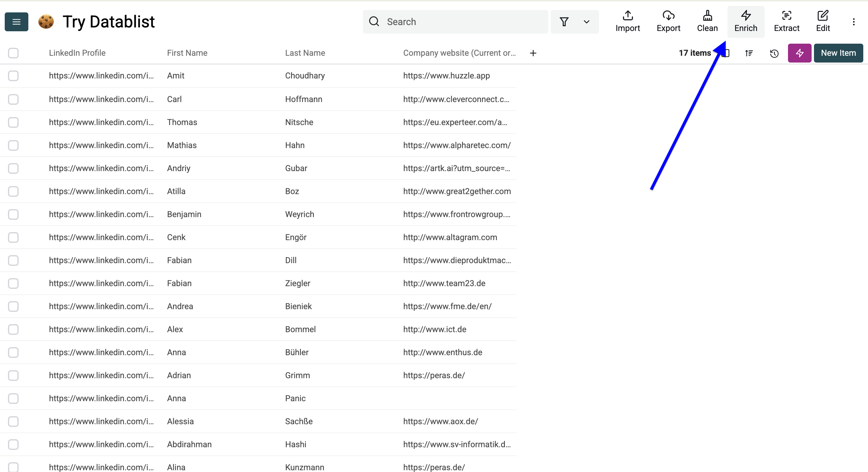Click the Try Datablist title
Image resolution: width=868 pixels, height=472 pixels.
click(109, 22)
